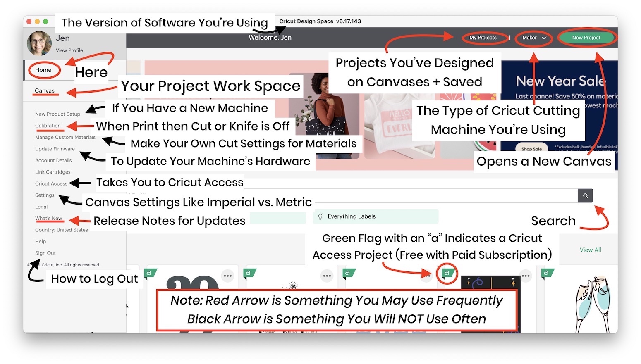Open Canvas from the sidebar
Image resolution: width=641 pixels, height=364 pixels.
(45, 91)
